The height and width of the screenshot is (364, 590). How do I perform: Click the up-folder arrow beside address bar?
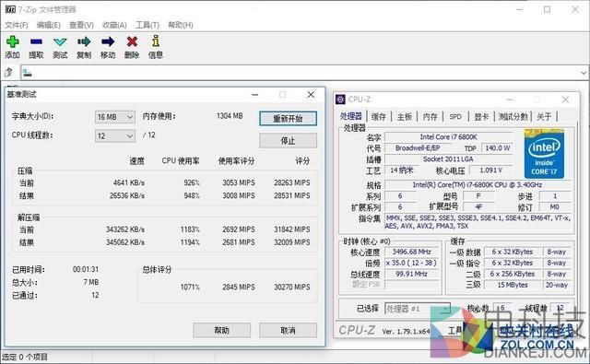(8, 72)
